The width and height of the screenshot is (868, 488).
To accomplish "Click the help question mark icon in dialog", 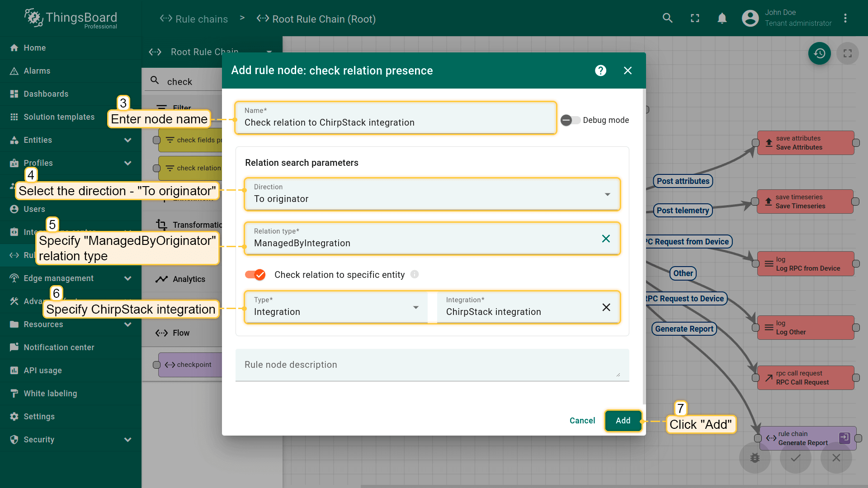I will [600, 70].
